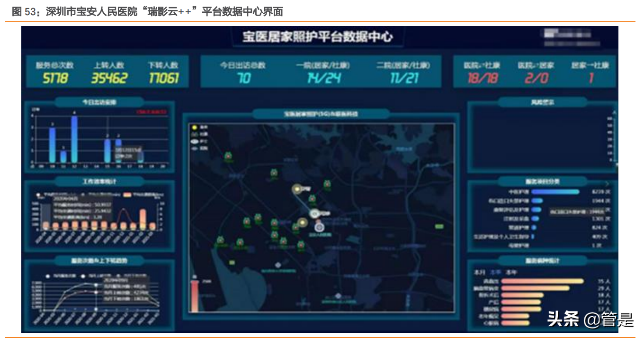Click the second 社康 legend icon on the map

(194, 134)
